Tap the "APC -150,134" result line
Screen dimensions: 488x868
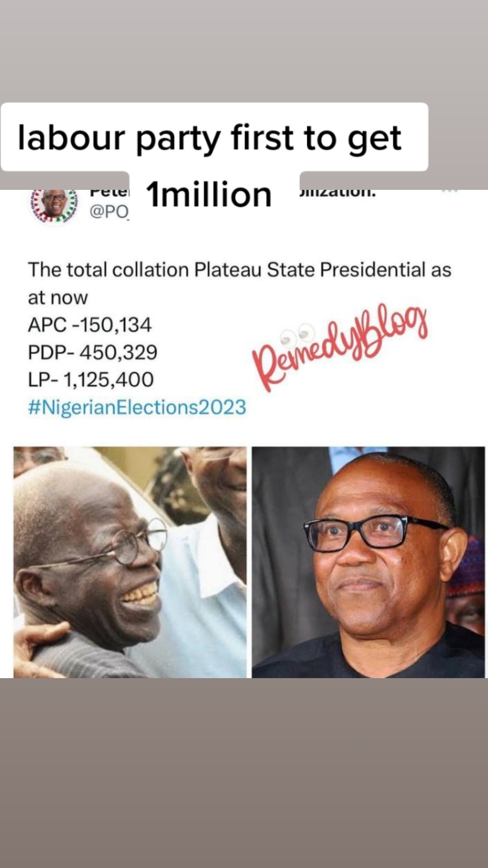click(x=90, y=325)
